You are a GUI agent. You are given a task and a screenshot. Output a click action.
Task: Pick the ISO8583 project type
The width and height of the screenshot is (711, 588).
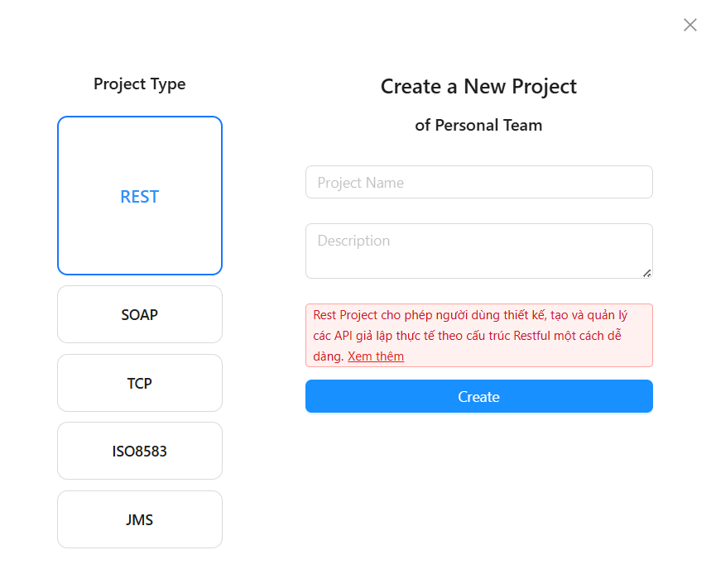click(x=139, y=451)
